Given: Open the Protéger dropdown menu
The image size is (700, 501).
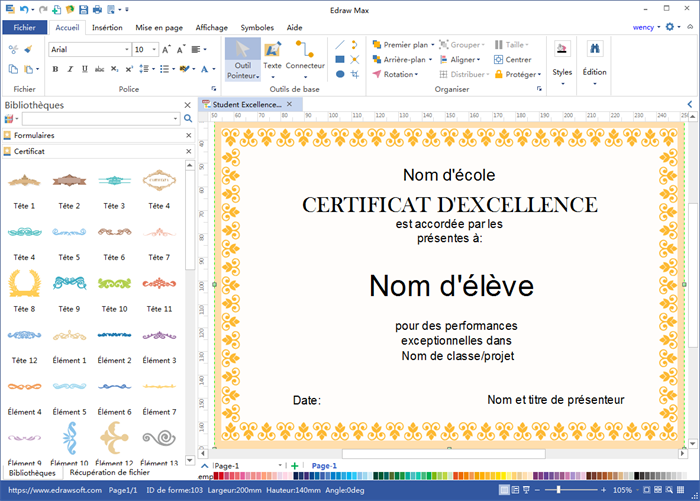Looking at the screenshot, I should pyautogui.click(x=539, y=74).
